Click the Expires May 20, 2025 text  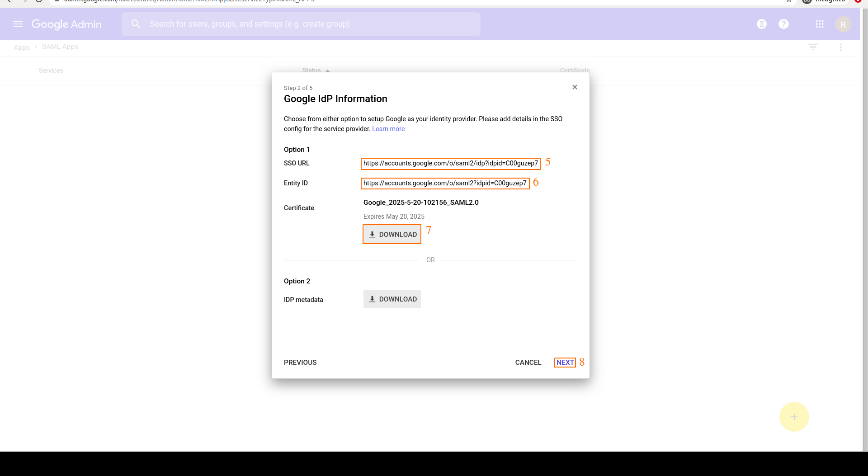pyautogui.click(x=394, y=217)
